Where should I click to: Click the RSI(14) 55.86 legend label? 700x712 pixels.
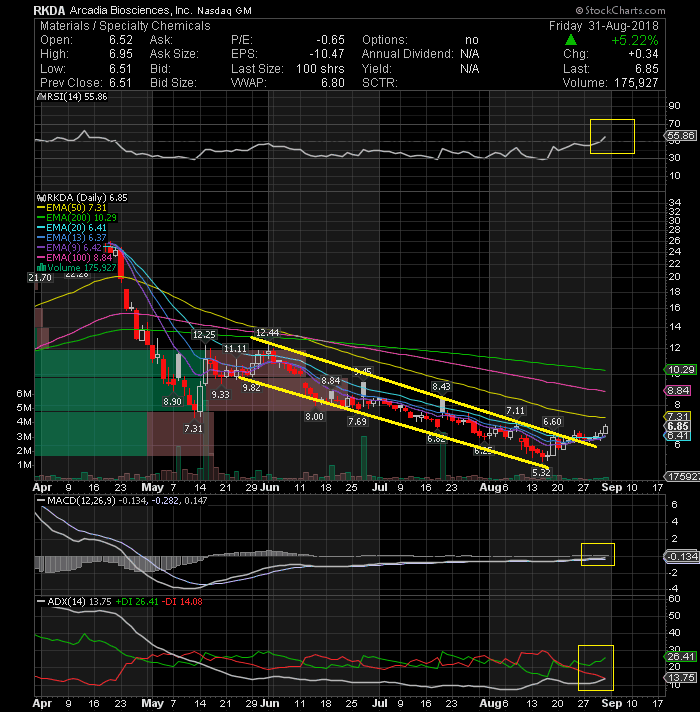[75, 97]
